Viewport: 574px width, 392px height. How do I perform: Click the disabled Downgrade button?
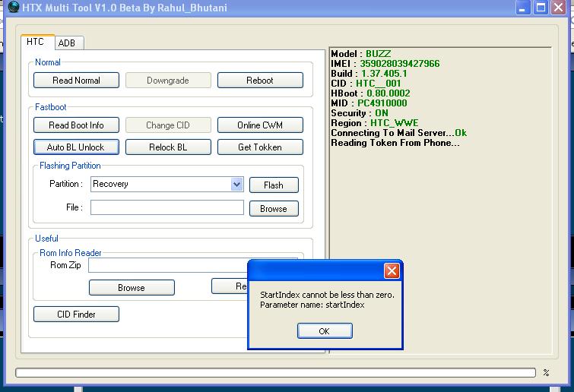pos(168,80)
